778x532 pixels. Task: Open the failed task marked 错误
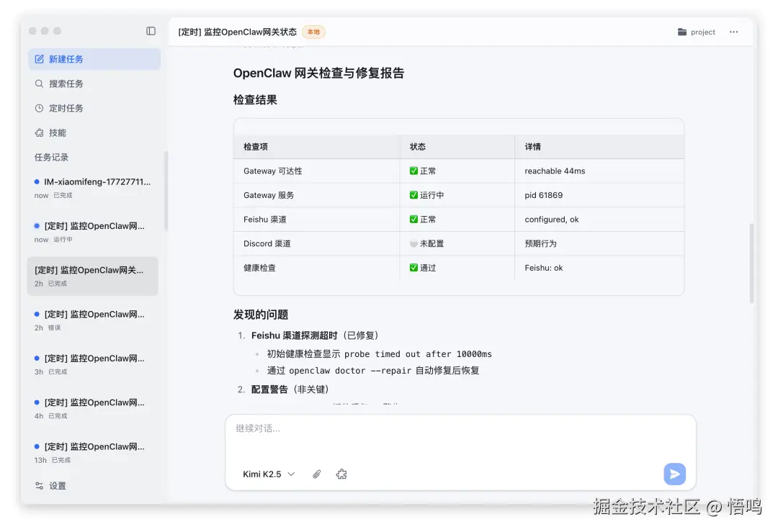pyautogui.click(x=92, y=320)
